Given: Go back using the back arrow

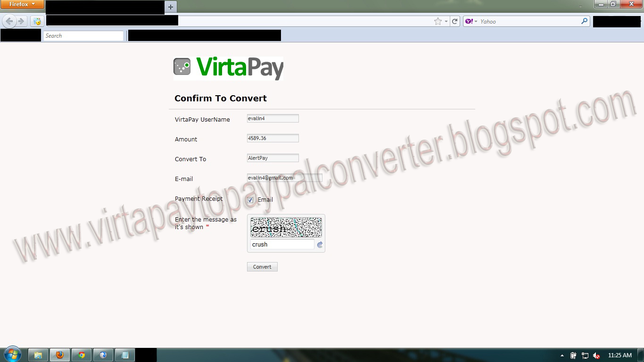Looking at the screenshot, I should [x=9, y=21].
